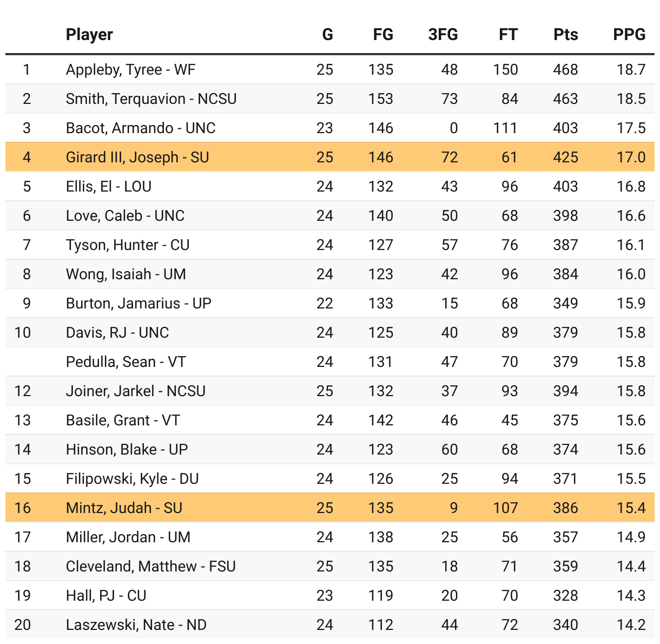Click Burton, Jamarius - UP entry
Image resolution: width=660 pixels, height=644 pixels.
tap(138, 304)
